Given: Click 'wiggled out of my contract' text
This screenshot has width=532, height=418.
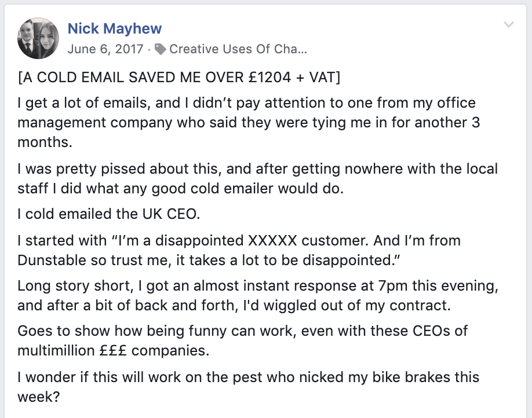Looking at the screenshot, I should coord(357,306).
